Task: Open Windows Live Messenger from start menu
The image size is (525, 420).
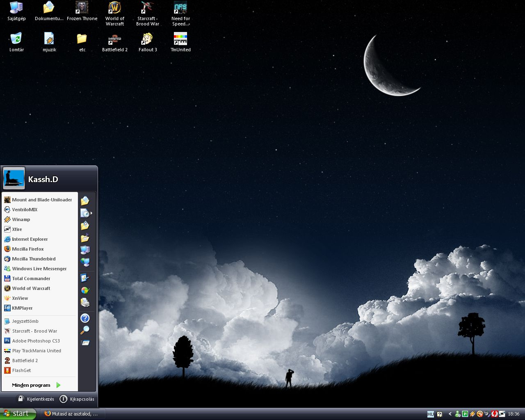Action: pyautogui.click(x=39, y=269)
